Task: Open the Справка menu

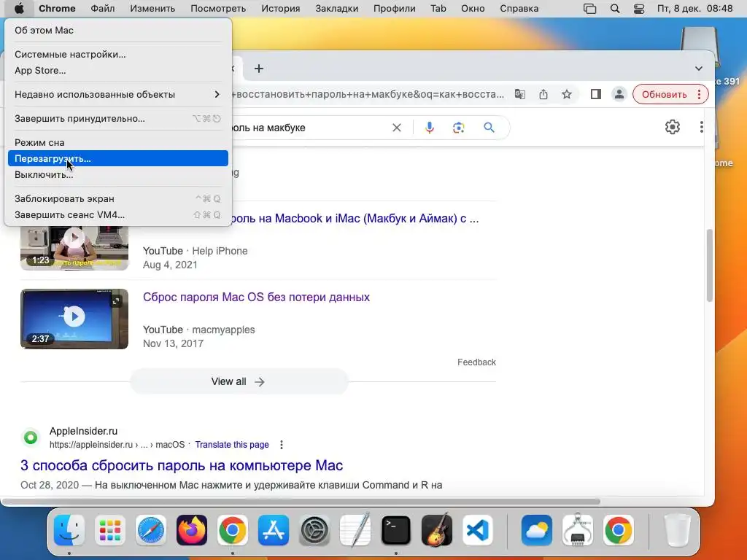Action: coord(519,9)
